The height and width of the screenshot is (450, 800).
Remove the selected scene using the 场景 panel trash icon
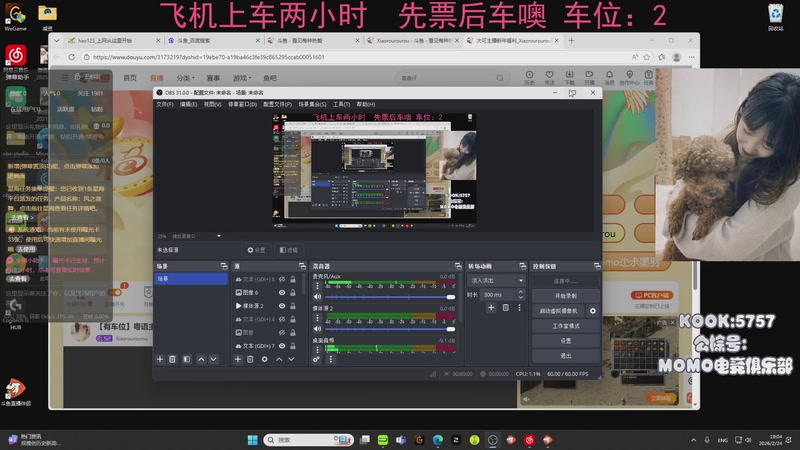pyautogui.click(x=172, y=359)
